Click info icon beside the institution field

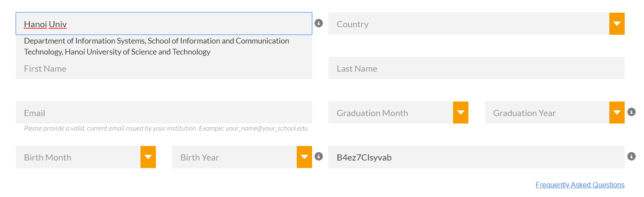(319, 23)
